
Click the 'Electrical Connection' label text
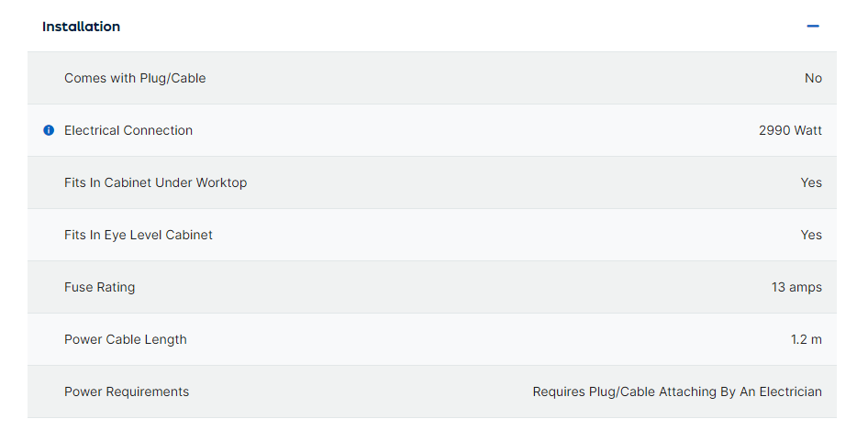(128, 130)
